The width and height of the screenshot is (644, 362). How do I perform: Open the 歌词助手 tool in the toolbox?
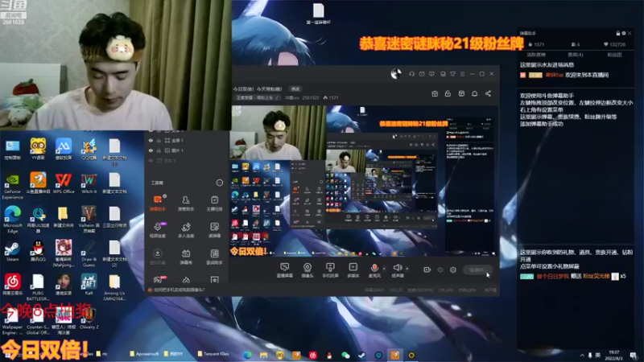click(214, 257)
